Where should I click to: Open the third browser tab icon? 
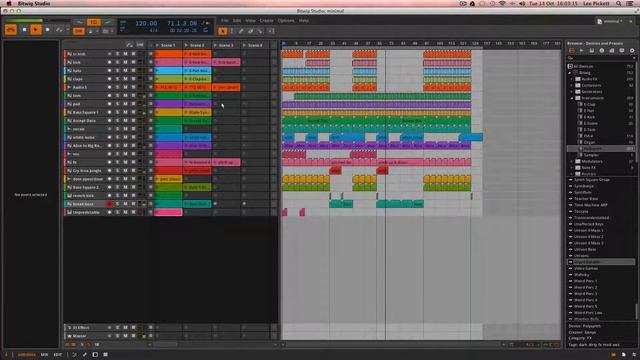coord(591,51)
